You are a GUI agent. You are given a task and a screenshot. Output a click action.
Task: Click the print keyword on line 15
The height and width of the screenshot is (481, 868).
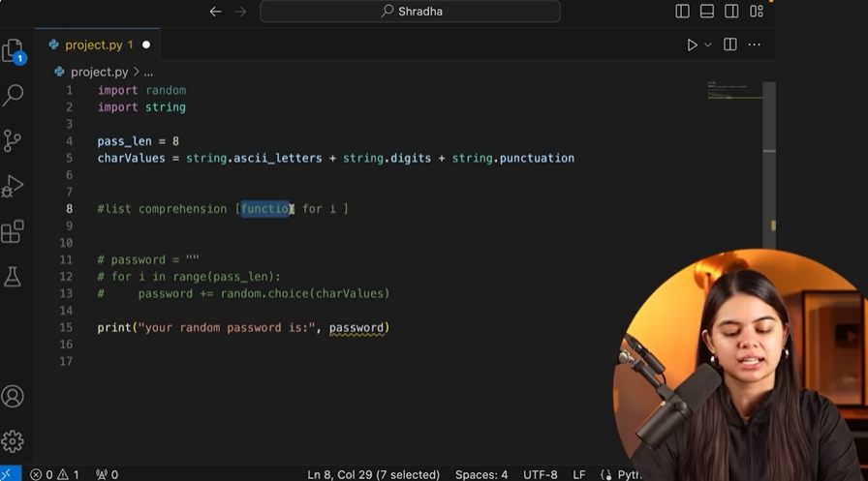[x=114, y=327]
